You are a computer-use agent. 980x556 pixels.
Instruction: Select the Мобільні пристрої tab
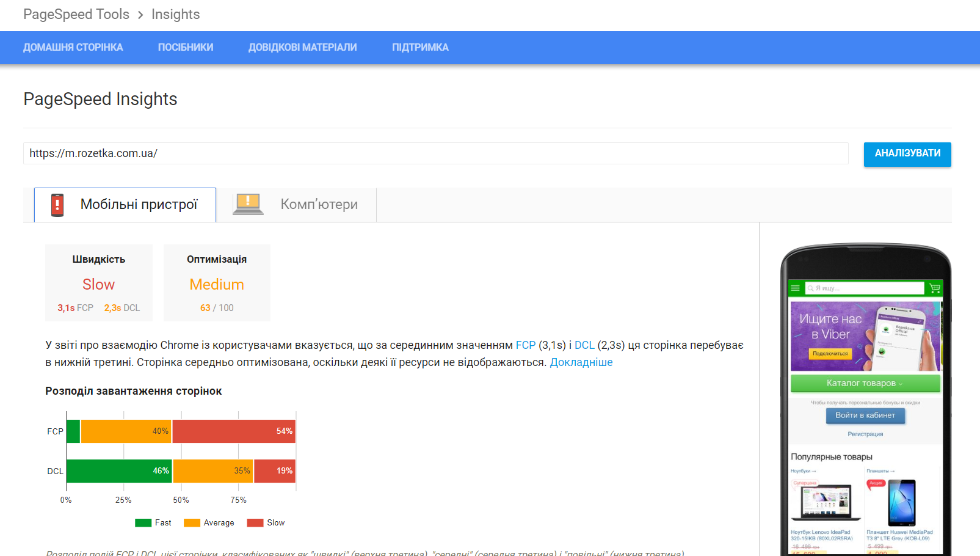139,205
